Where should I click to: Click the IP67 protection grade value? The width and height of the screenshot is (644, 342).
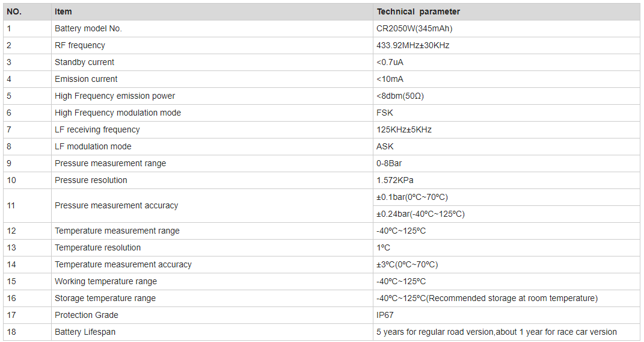385,315
